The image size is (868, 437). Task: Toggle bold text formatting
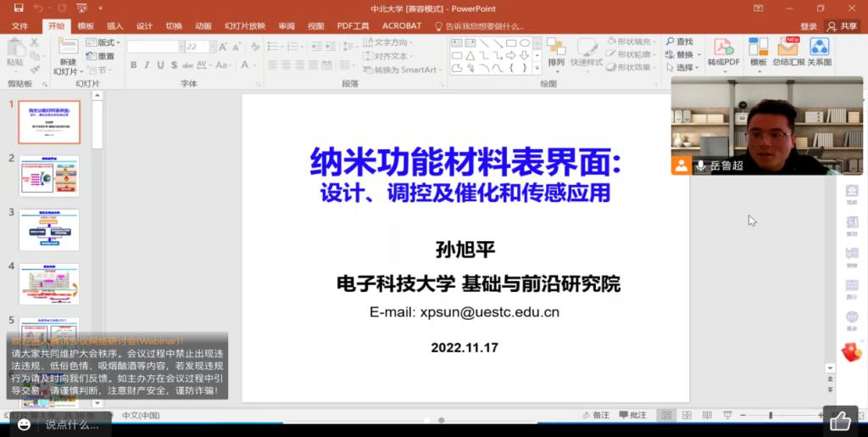click(133, 65)
